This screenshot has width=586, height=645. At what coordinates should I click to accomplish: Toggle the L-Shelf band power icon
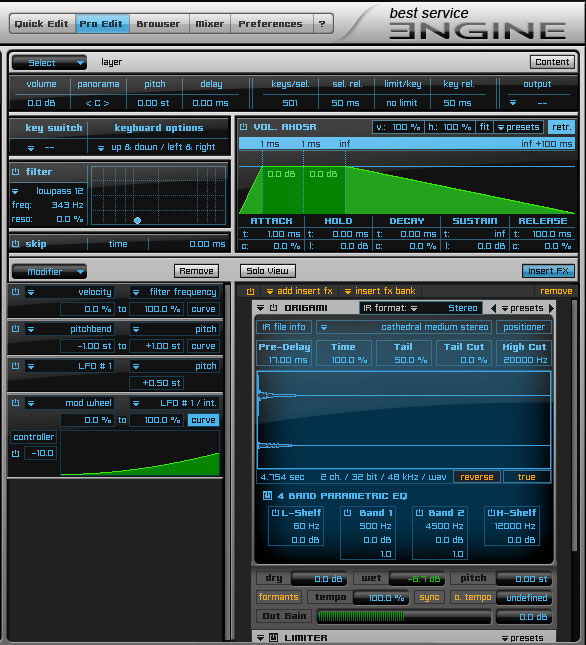pyautogui.click(x=275, y=513)
